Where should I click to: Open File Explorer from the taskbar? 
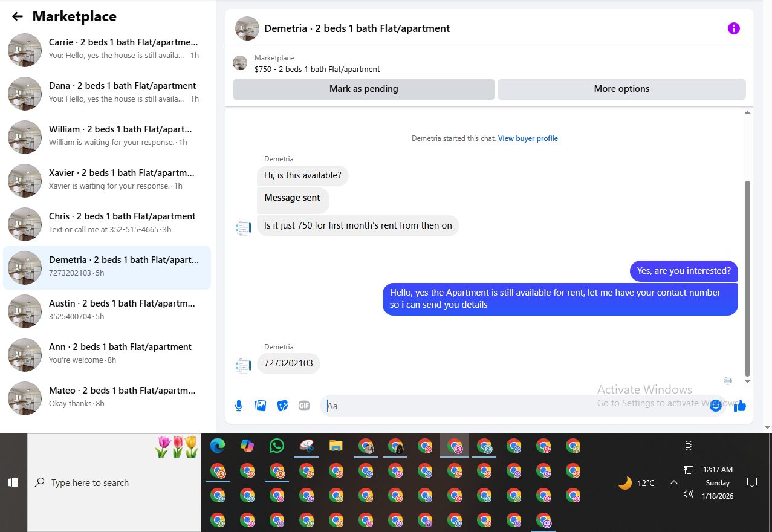(x=336, y=446)
